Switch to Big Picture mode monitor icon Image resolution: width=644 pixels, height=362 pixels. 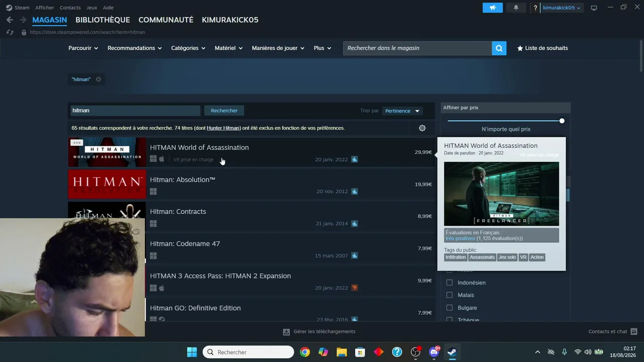coord(594,8)
